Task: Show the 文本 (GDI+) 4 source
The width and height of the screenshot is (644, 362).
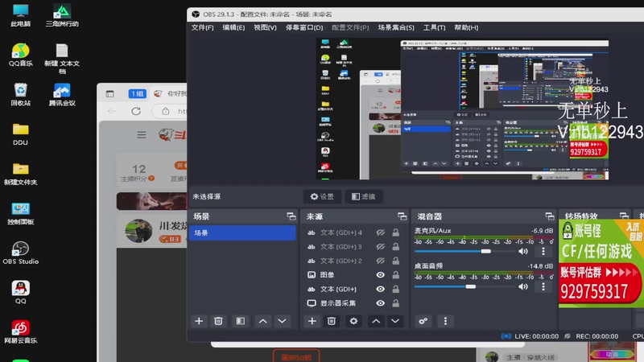Action: pyautogui.click(x=381, y=232)
